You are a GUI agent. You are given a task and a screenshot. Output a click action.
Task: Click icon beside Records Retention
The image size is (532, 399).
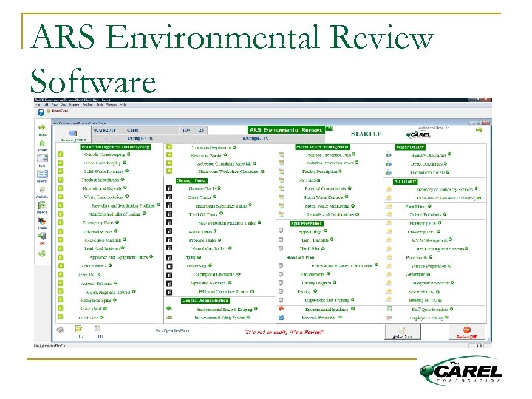pyautogui.click(x=281, y=318)
